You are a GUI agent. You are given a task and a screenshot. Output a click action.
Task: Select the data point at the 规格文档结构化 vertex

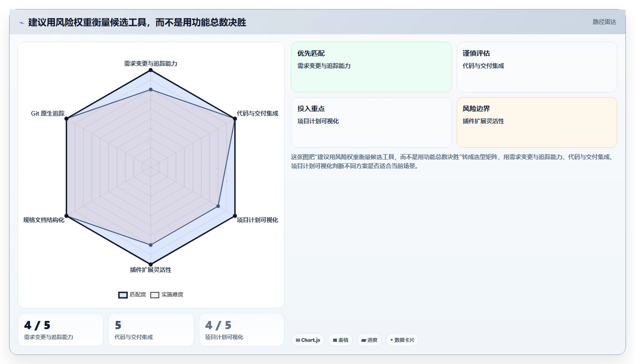click(x=66, y=215)
